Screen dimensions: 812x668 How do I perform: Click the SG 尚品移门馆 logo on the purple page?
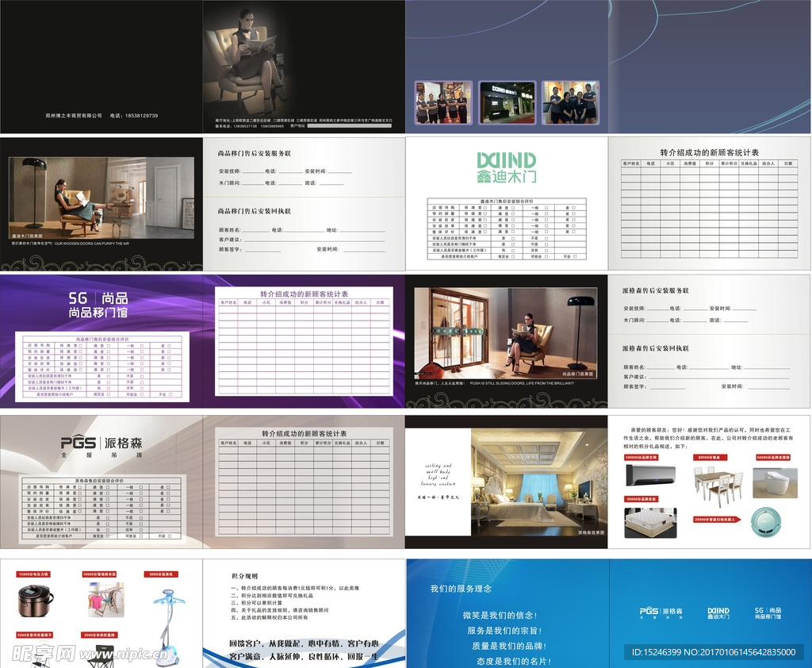point(98,305)
